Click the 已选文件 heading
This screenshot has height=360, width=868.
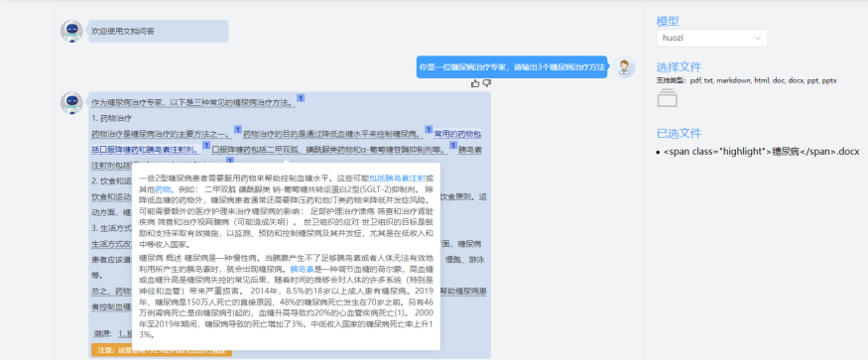(x=680, y=134)
